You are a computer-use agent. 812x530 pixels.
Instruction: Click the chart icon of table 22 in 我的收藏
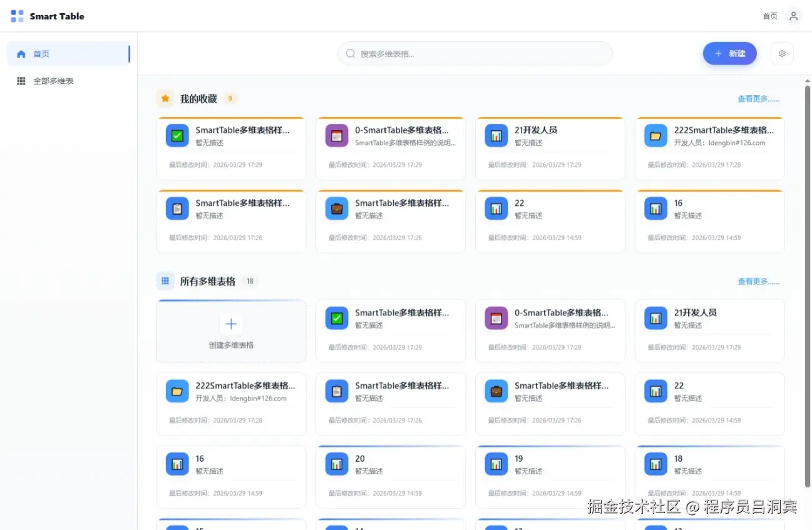coord(496,208)
